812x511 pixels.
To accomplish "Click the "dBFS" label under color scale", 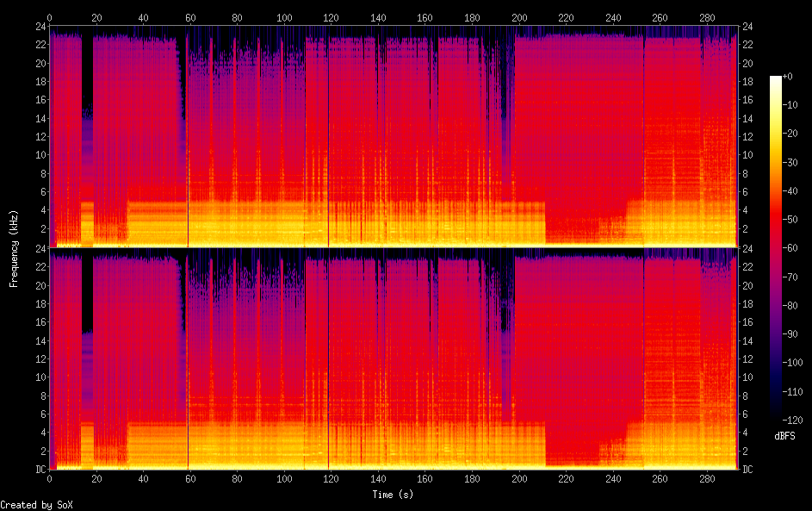I will (x=784, y=437).
